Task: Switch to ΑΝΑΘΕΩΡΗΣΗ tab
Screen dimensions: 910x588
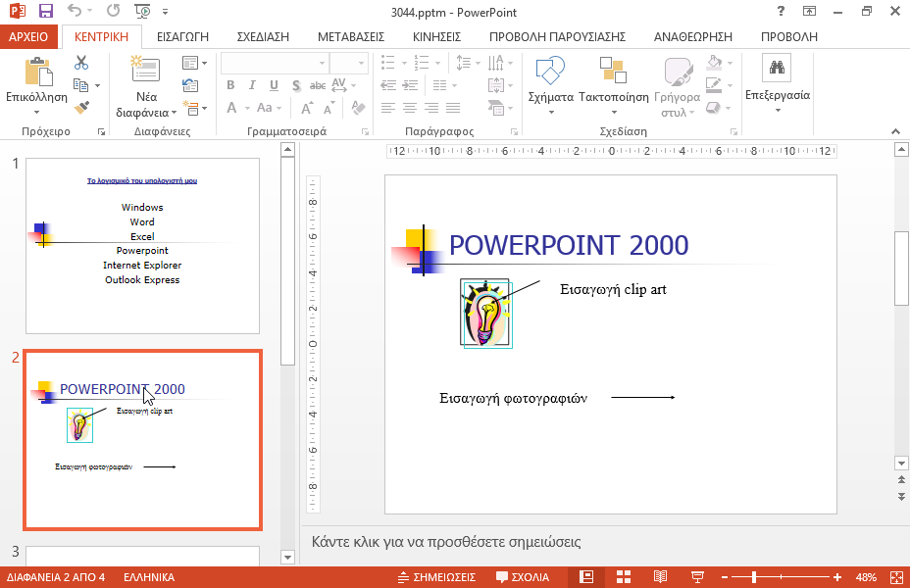Action: [x=693, y=36]
